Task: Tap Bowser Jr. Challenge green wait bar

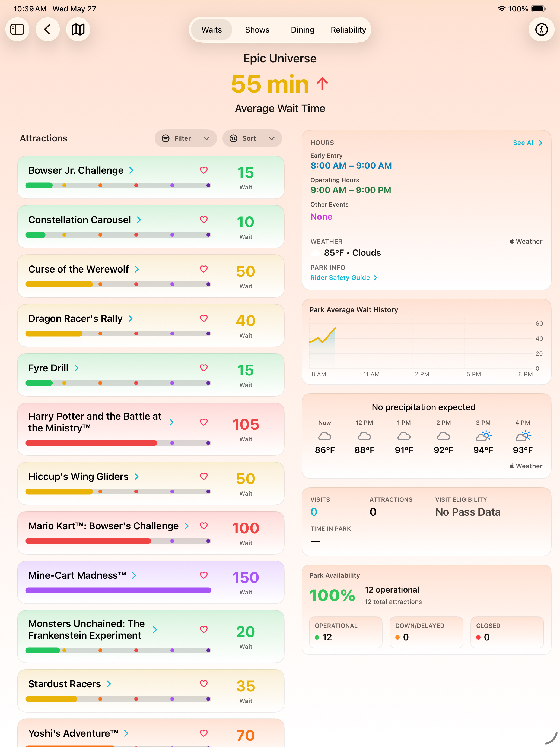Action: pos(39,185)
